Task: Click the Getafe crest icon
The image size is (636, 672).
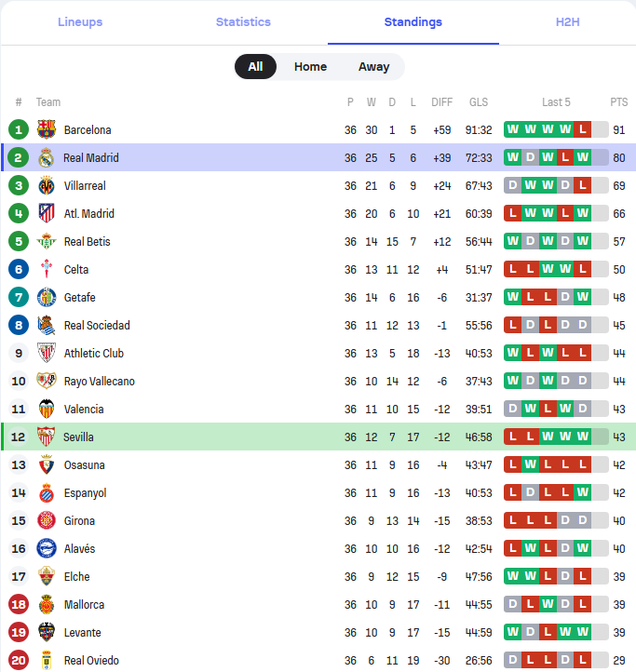Action: pyautogui.click(x=47, y=298)
